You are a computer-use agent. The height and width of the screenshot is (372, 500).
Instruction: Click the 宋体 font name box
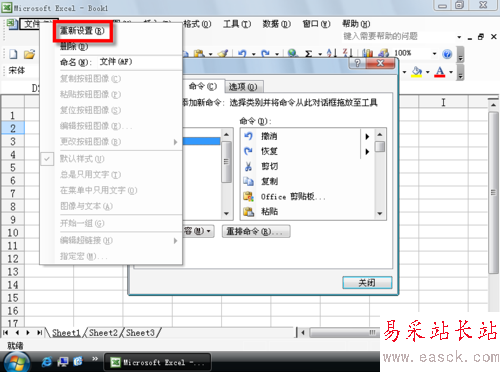[x=21, y=71]
